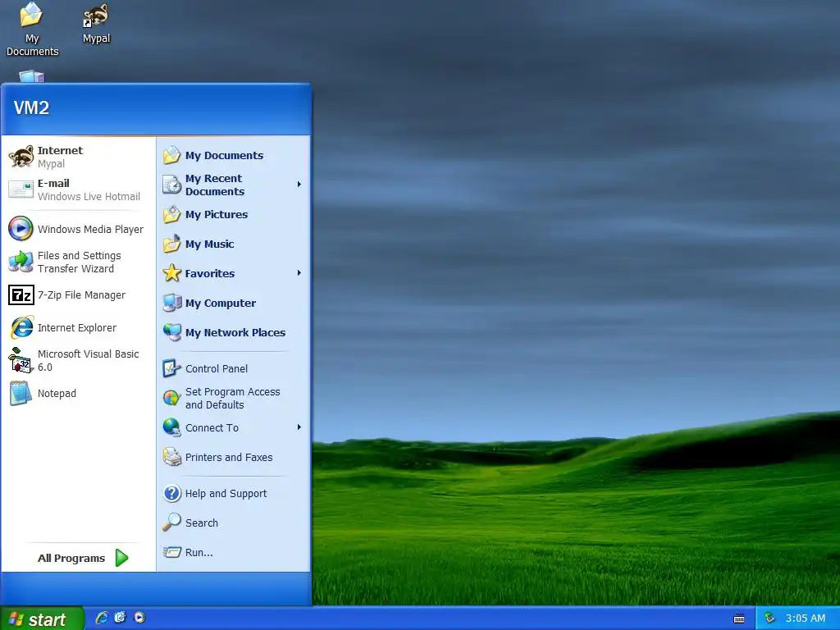Click Internet Explorer quick launch icon on taskbar

[x=102, y=618]
